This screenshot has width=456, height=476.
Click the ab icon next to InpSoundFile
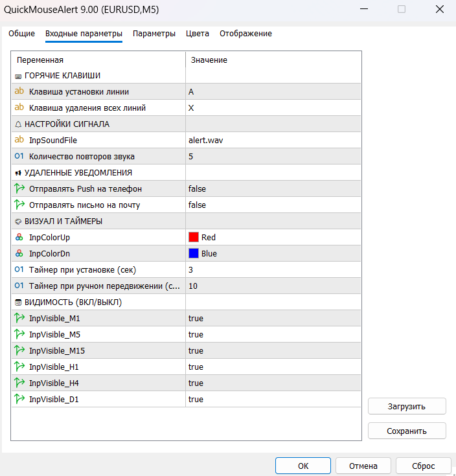19,140
